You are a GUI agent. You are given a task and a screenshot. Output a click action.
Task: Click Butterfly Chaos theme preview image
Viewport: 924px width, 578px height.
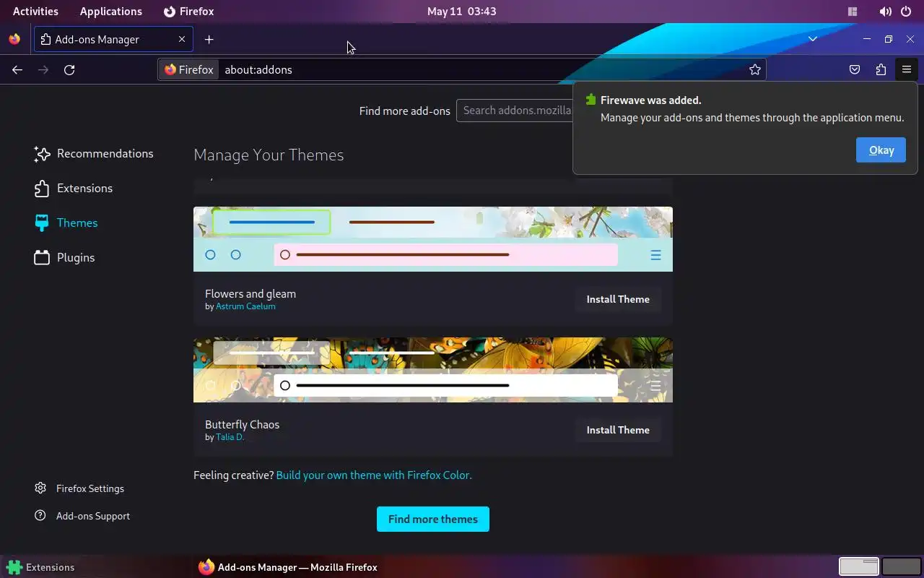[x=433, y=370]
